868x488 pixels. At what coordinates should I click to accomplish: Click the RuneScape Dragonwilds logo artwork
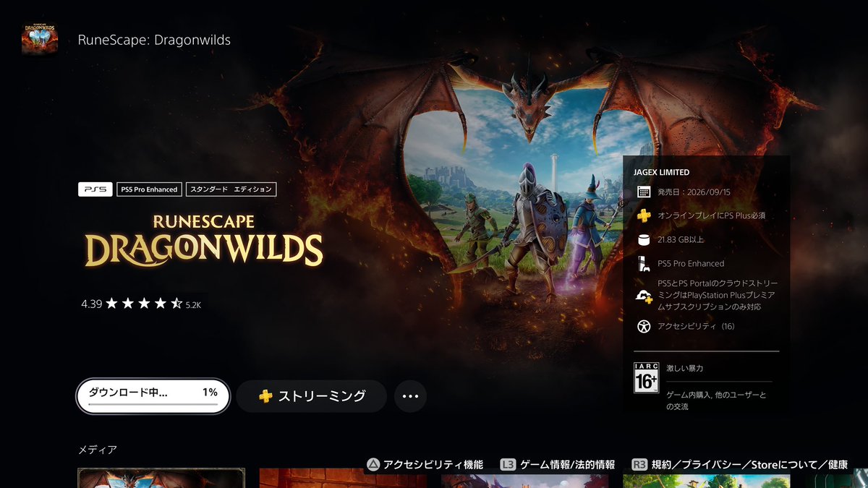click(203, 240)
